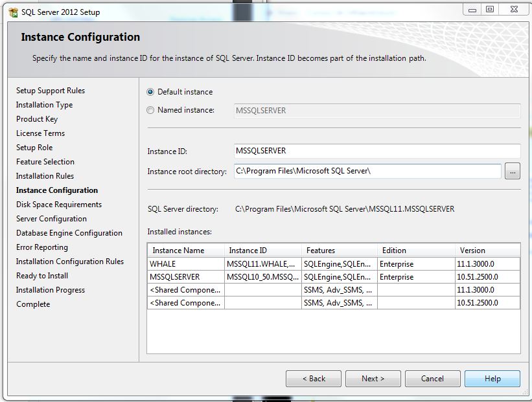Select Installation Configuration Rules step
Image resolution: width=532 pixels, height=402 pixels.
point(70,262)
